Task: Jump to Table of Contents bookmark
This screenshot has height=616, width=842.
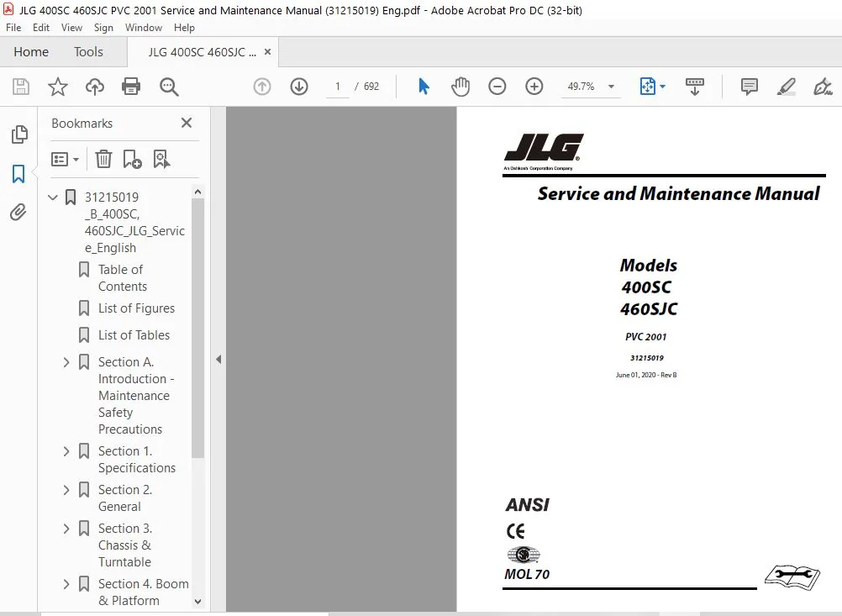Action: [x=123, y=277]
